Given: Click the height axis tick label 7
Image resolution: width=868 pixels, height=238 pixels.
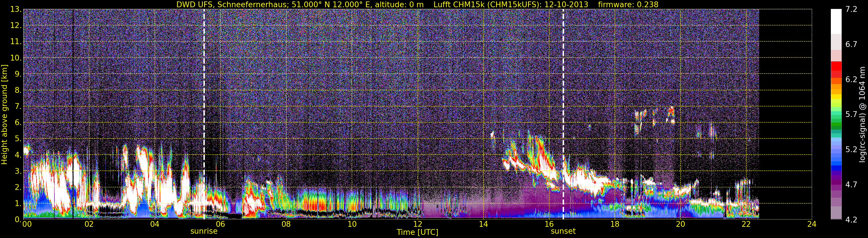Looking at the screenshot, I should tap(18, 107).
